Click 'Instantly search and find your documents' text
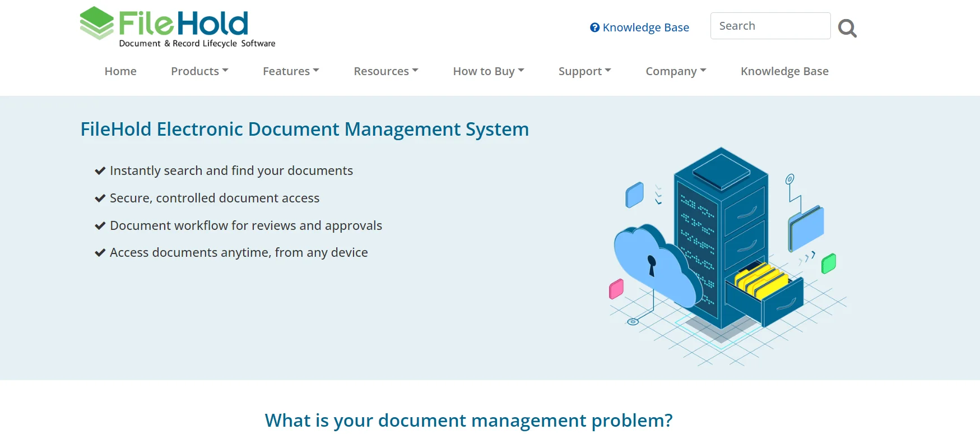The height and width of the screenshot is (434, 980). click(231, 170)
